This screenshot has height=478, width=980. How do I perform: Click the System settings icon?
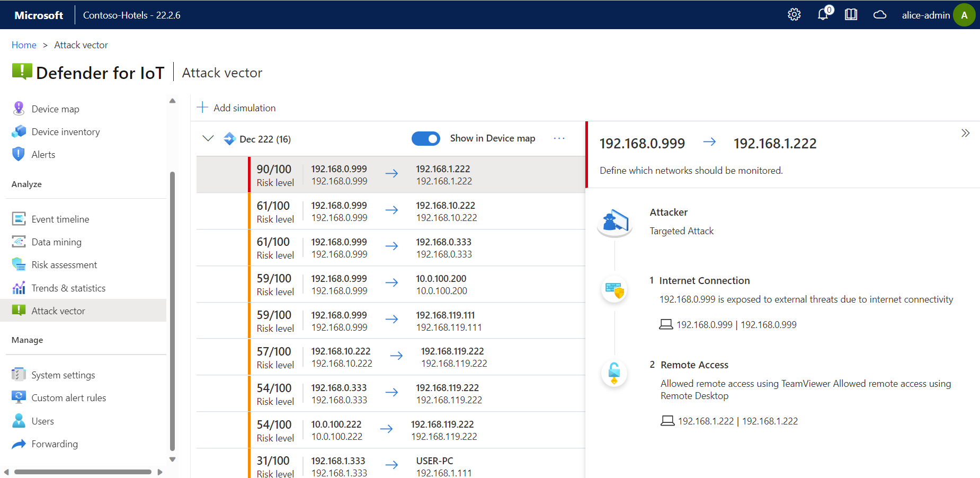pos(19,375)
